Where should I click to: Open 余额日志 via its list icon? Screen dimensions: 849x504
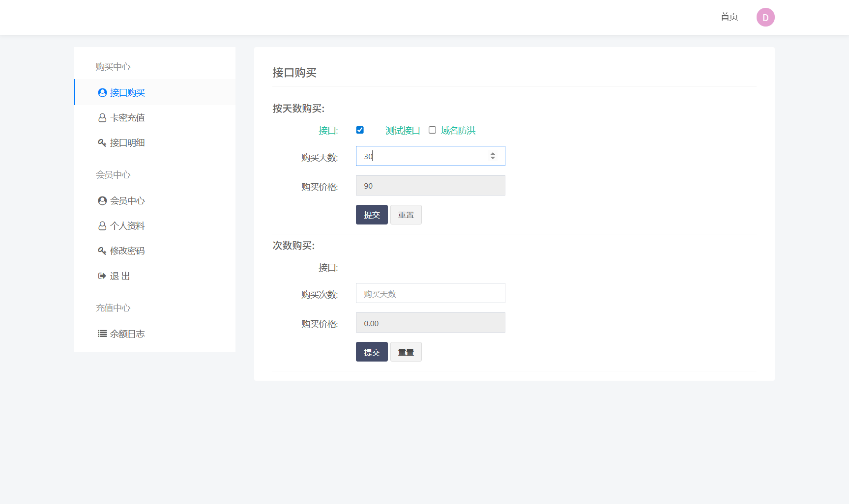point(102,334)
